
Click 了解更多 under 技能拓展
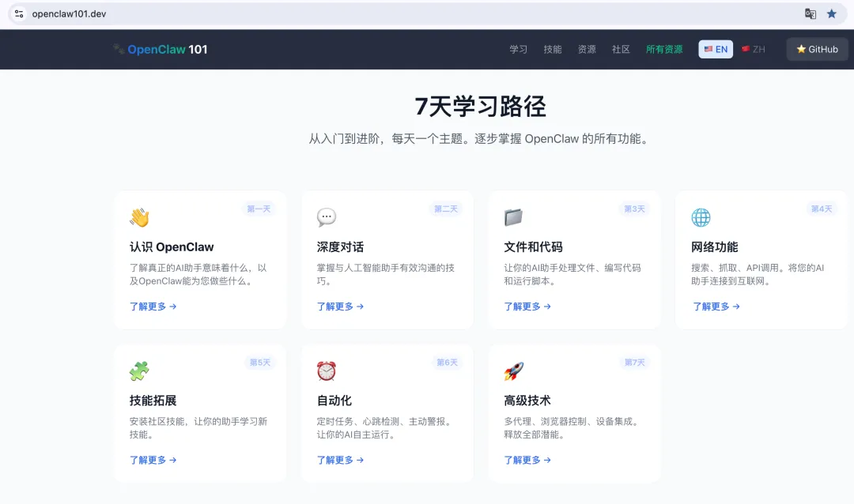point(153,460)
